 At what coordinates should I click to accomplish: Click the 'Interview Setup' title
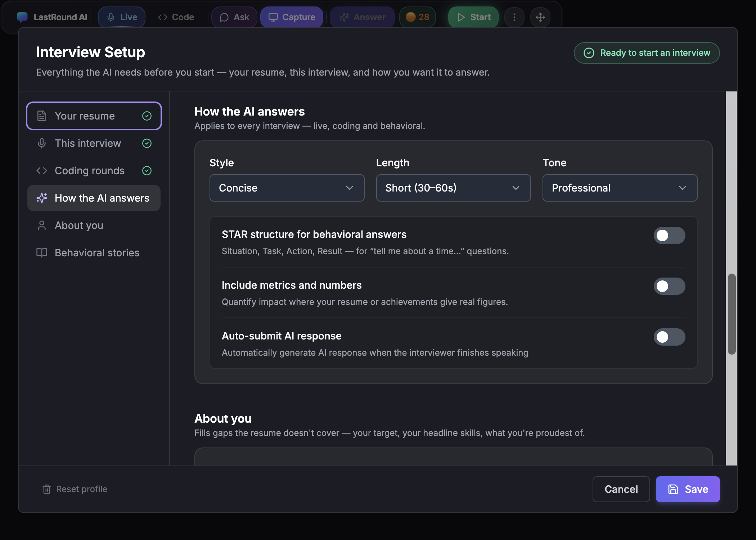[x=90, y=52]
